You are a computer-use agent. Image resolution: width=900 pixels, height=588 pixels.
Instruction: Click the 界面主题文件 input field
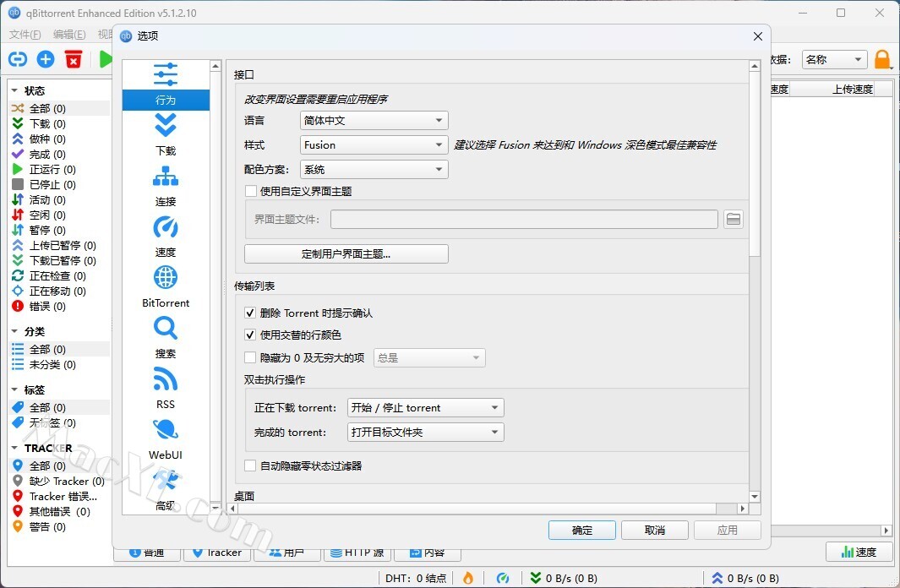pyautogui.click(x=524, y=219)
